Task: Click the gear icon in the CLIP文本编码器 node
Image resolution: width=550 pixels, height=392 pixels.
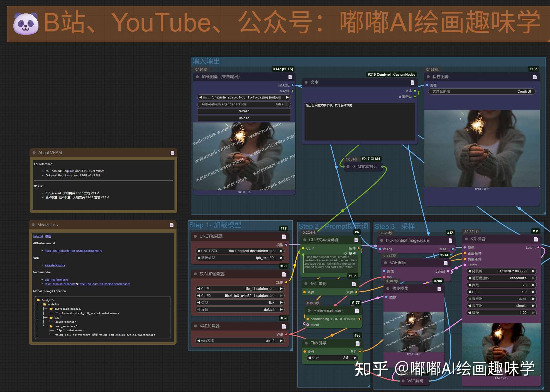Action: click(x=350, y=253)
